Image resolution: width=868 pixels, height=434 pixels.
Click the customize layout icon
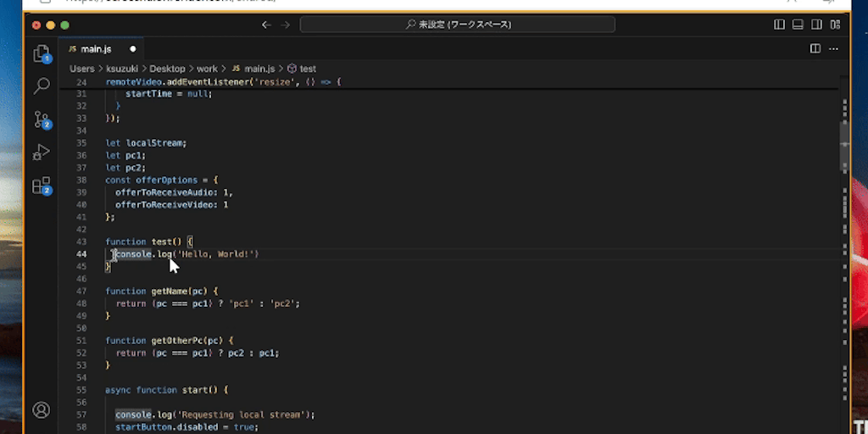tap(834, 25)
